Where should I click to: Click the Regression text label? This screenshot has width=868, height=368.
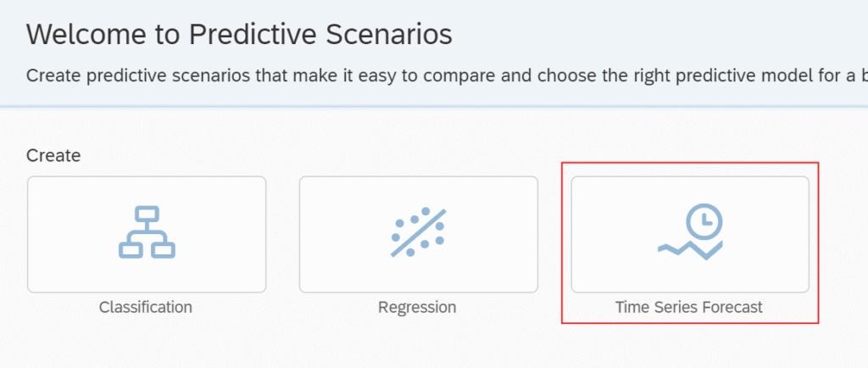417,307
